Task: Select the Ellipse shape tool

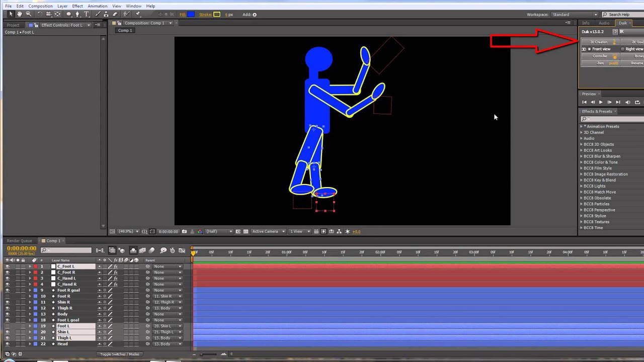Action: coord(69,15)
